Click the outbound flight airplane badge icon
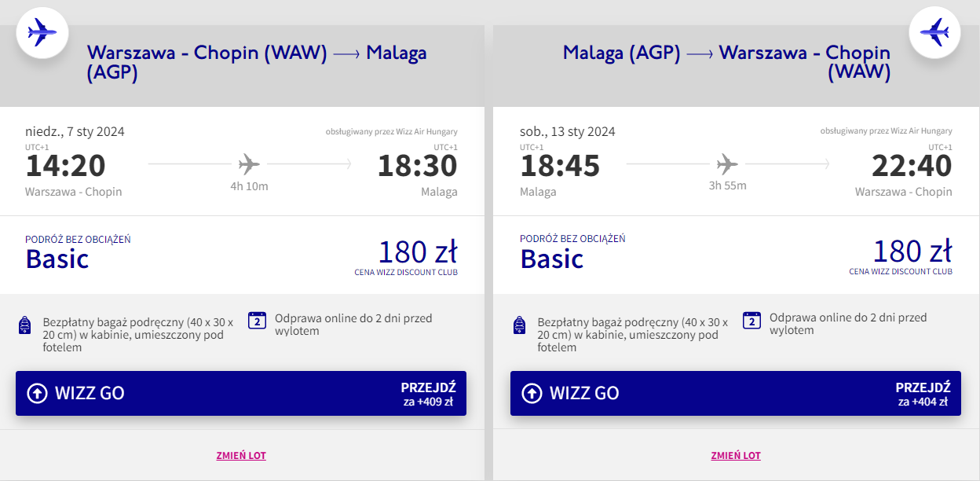 (x=42, y=32)
